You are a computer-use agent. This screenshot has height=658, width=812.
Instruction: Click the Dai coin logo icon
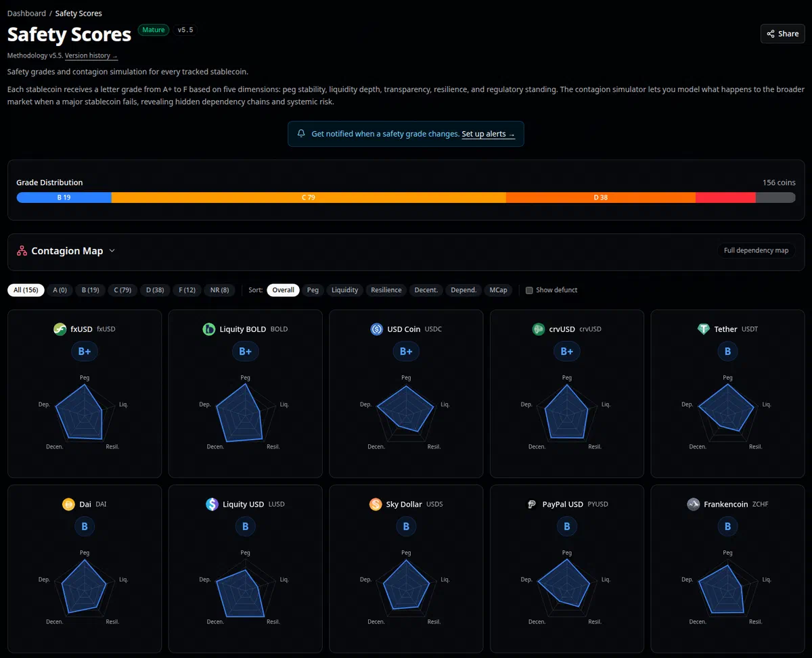[x=68, y=504]
